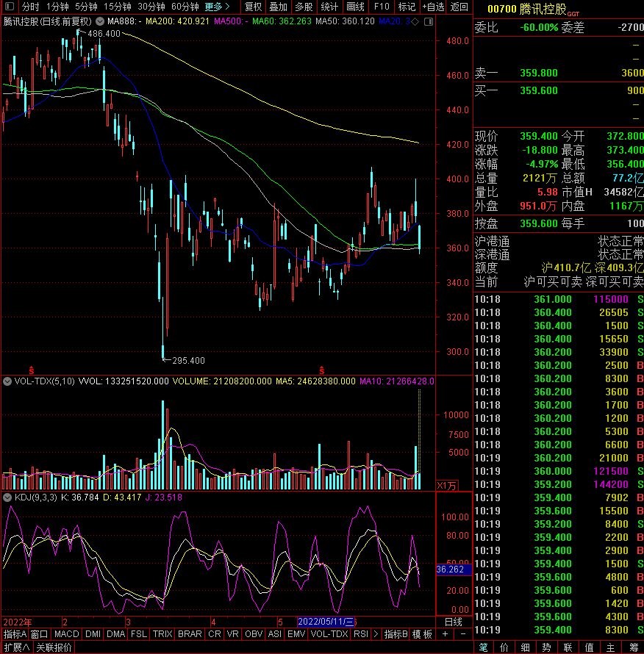Switch to 60分钟 chart
The width and height of the screenshot is (644, 654).
coord(185,7)
